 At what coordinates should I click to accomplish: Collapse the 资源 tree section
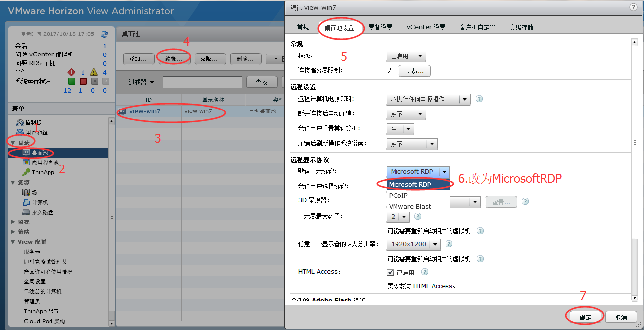[13, 182]
